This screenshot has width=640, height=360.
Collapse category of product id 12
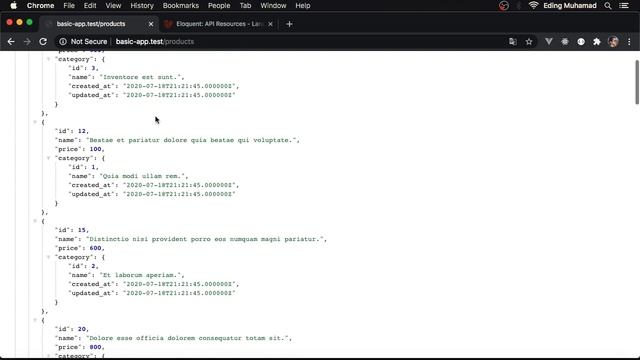pos(49,158)
